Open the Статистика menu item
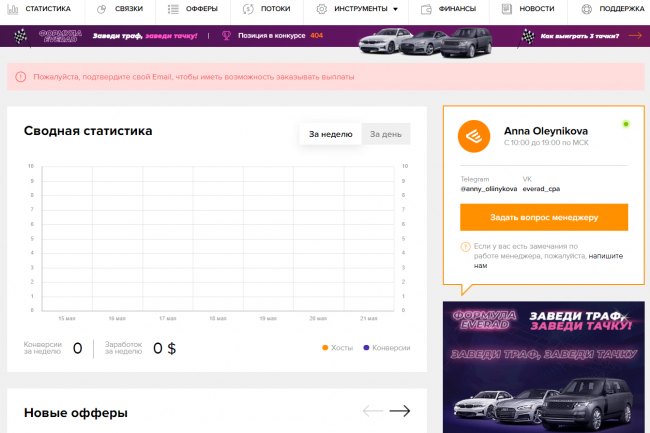The image size is (650, 433). (48, 9)
